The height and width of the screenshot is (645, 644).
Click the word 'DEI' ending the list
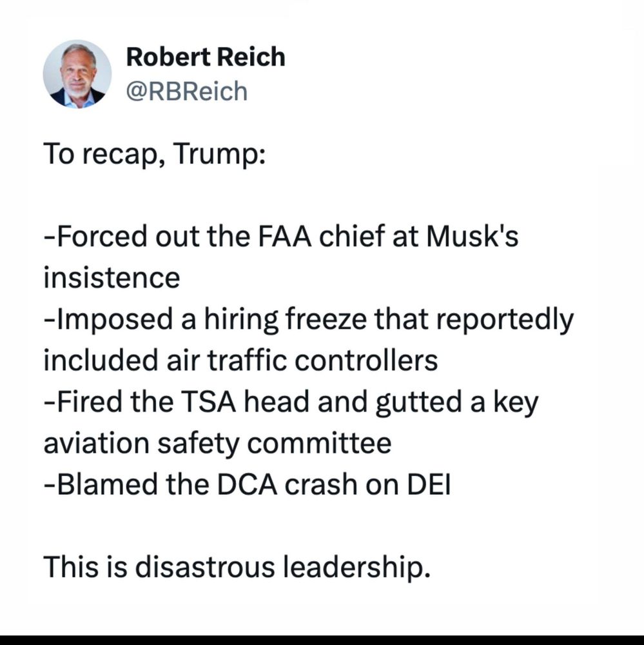click(x=429, y=484)
